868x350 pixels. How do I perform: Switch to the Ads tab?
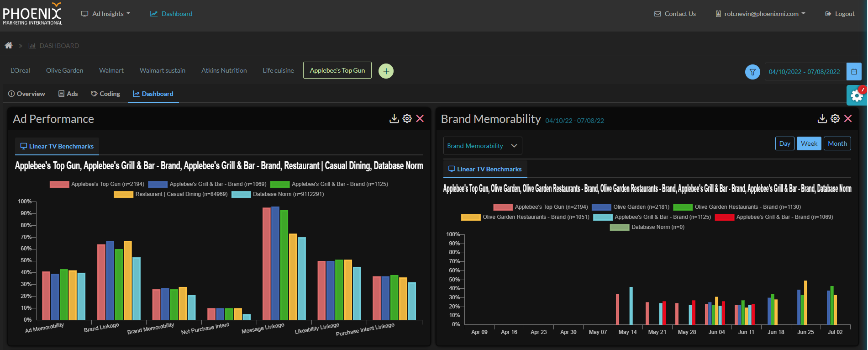(x=68, y=94)
